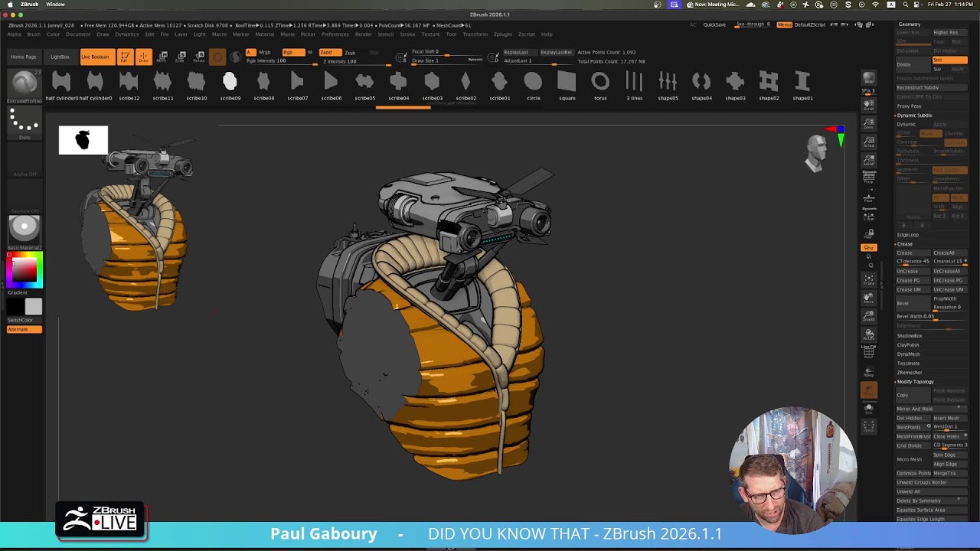The height and width of the screenshot is (551, 980).
Task: Select the scribe08 profile shape
Action: (x=263, y=85)
